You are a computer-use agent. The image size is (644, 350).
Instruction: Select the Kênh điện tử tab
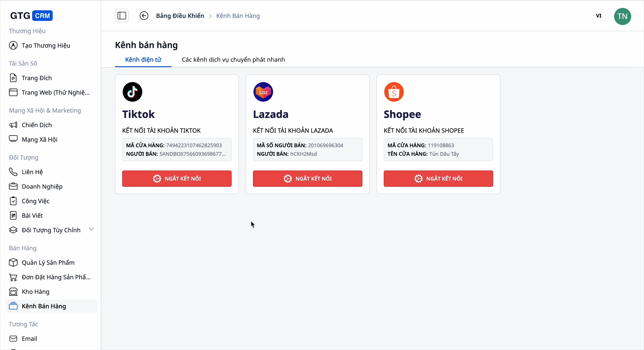point(143,60)
